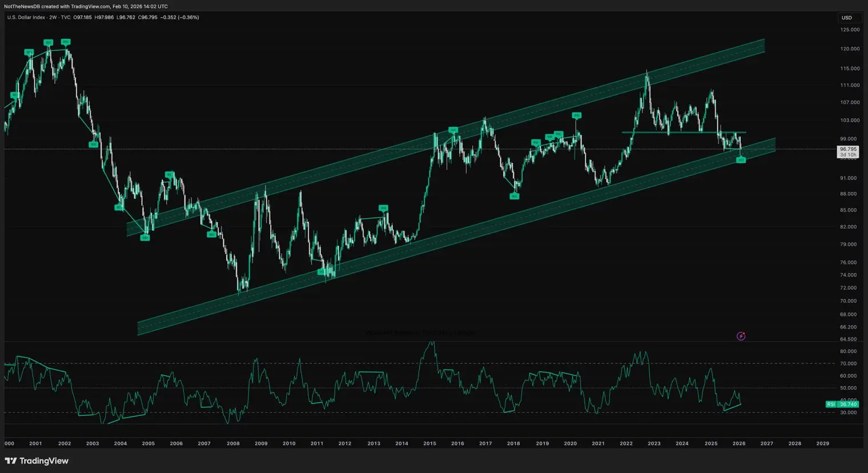The image size is (868, 473).
Task: Click the 2022 year label on time axis
Action: point(626,443)
